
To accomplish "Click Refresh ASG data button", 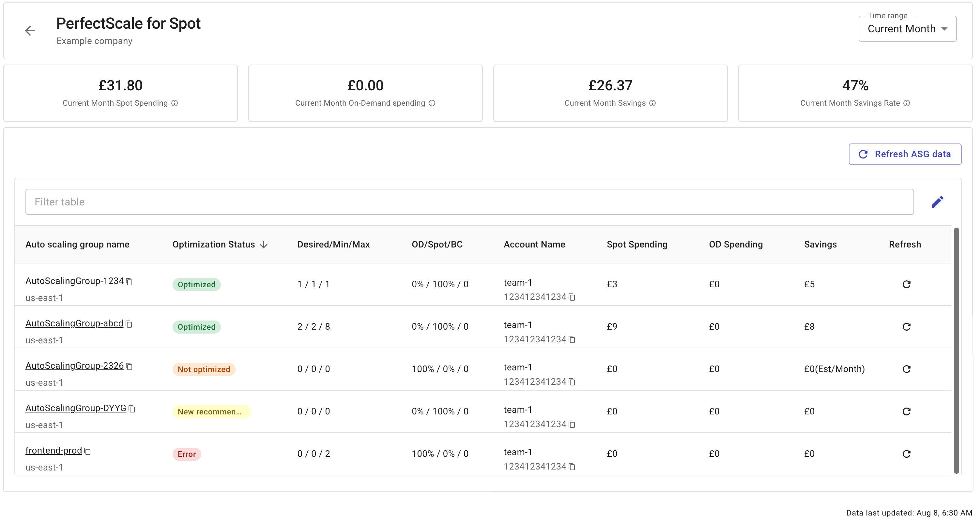I will (x=905, y=154).
